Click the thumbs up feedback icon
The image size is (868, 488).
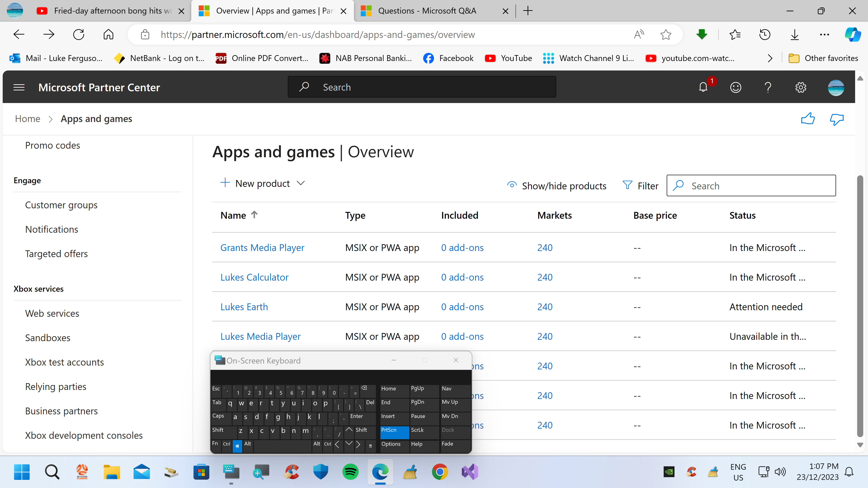click(808, 119)
